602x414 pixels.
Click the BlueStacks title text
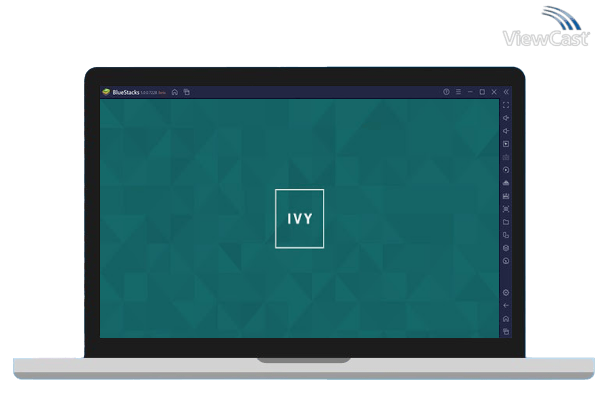[x=126, y=92]
